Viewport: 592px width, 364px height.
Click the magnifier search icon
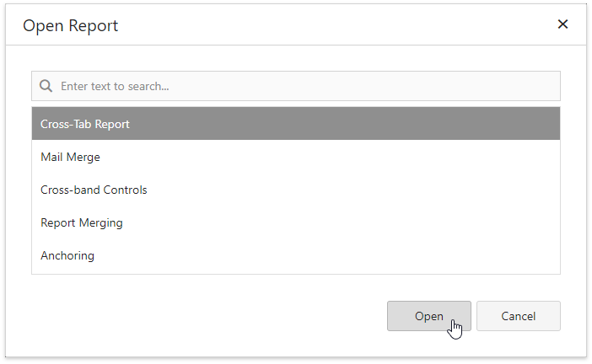46,86
